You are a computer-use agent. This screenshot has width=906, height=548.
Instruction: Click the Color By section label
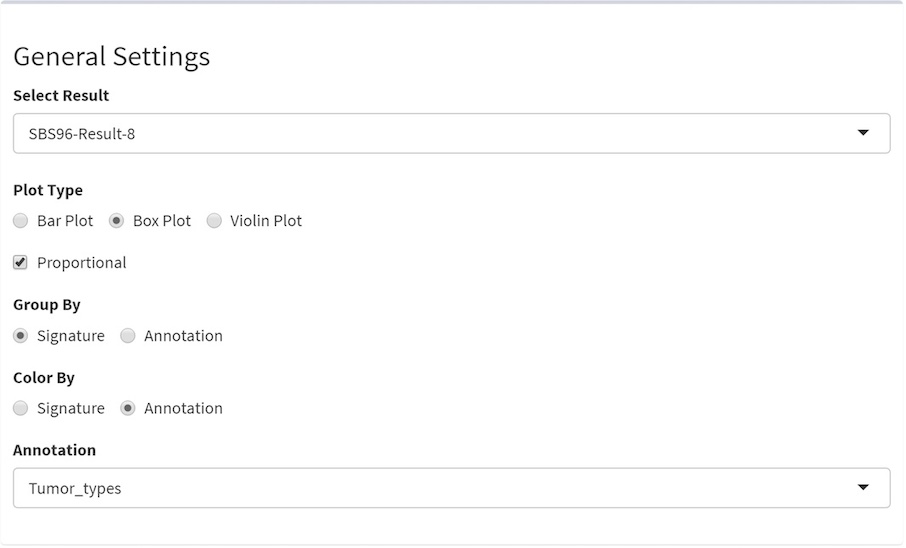coord(44,378)
